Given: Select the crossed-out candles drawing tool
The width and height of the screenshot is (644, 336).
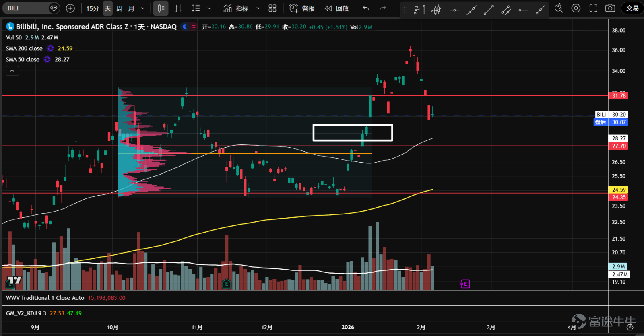Looking at the screenshot, I should click(437, 10).
